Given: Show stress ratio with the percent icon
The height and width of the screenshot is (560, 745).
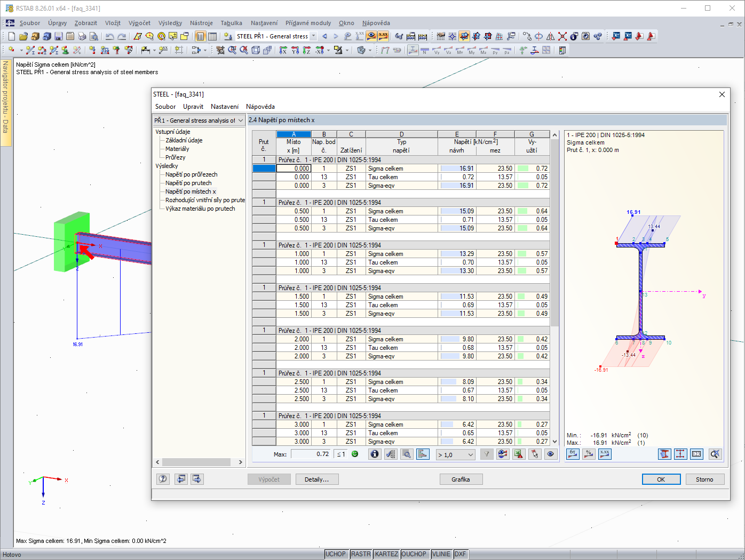Looking at the screenshot, I should (589, 454).
